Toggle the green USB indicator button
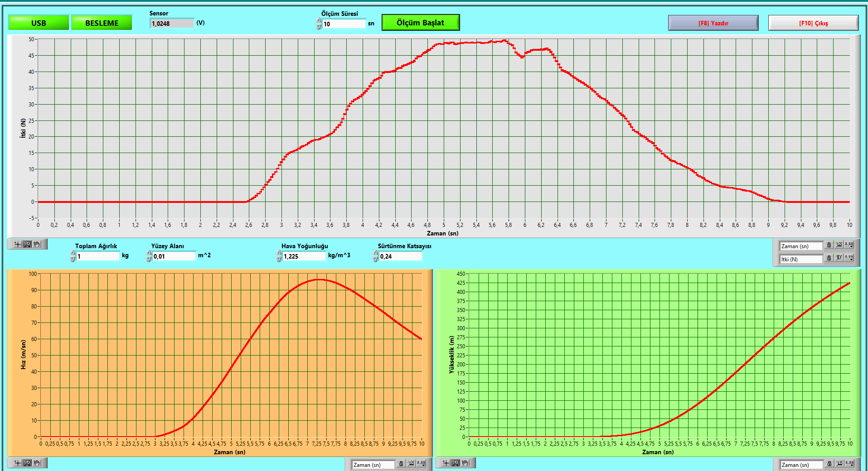Screen dimensions: 868x471 (39, 23)
